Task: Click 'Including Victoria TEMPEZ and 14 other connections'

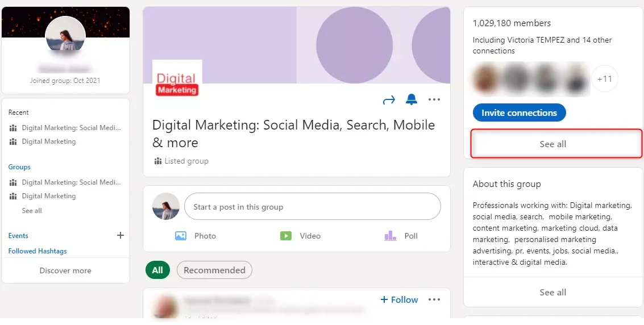Action: click(542, 45)
